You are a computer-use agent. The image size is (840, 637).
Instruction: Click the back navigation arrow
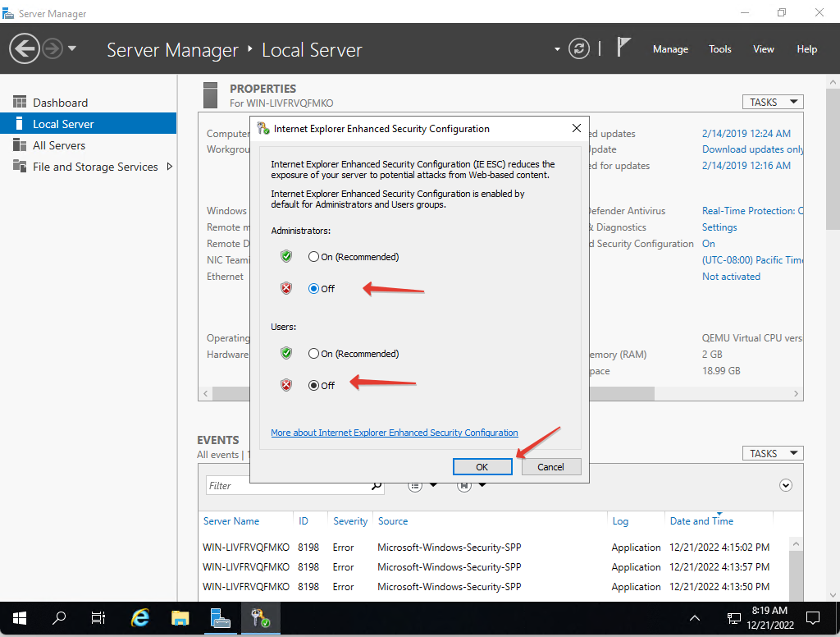pos(24,48)
